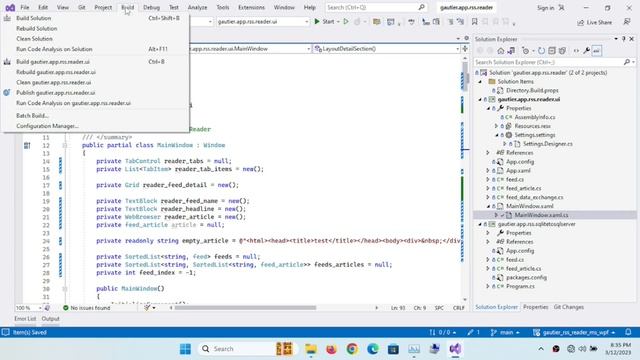Click Windows Start button on taskbar
The width and height of the screenshot is (640, 360).
pyautogui.click(x=185, y=349)
